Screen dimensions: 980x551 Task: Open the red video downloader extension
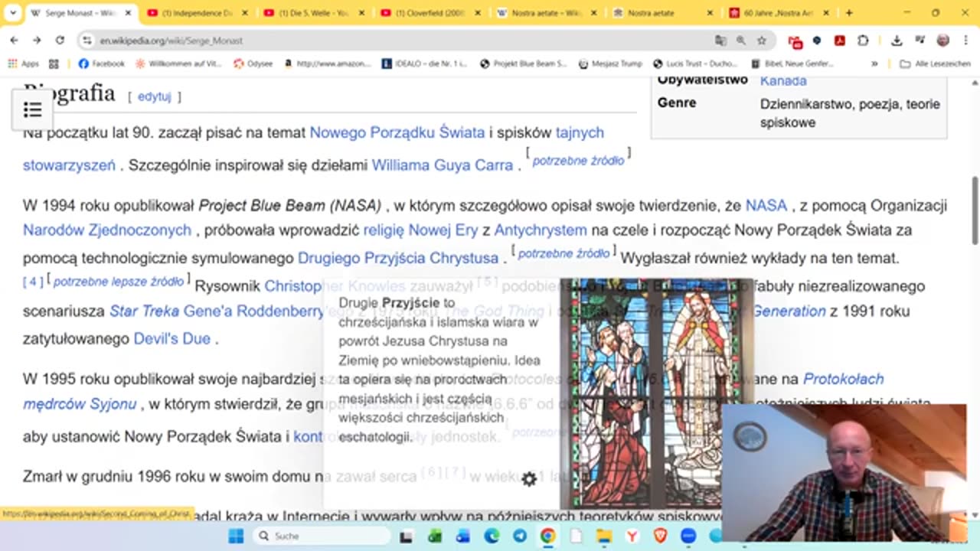pyautogui.click(x=795, y=41)
